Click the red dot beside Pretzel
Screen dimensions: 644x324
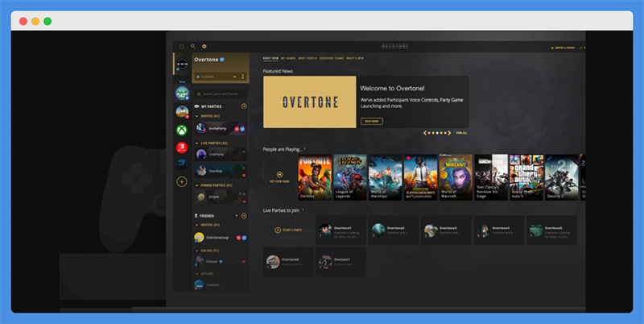click(x=244, y=261)
